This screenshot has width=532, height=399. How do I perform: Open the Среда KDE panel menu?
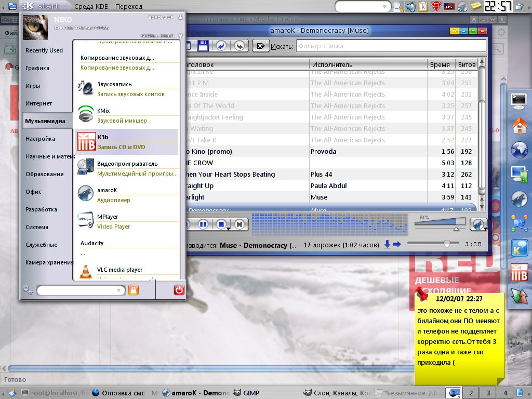(x=91, y=6)
